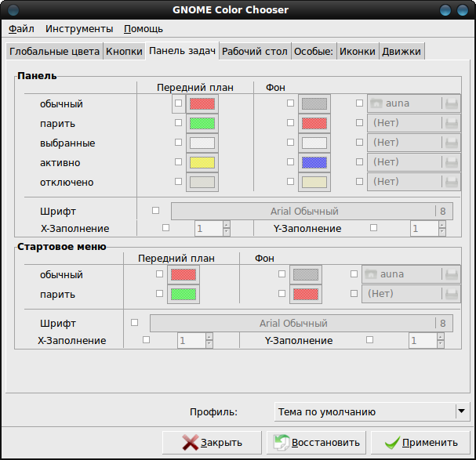476x460 pixels.
Task: Click the restore icon on Восстановить button
Action: point(282,443)
